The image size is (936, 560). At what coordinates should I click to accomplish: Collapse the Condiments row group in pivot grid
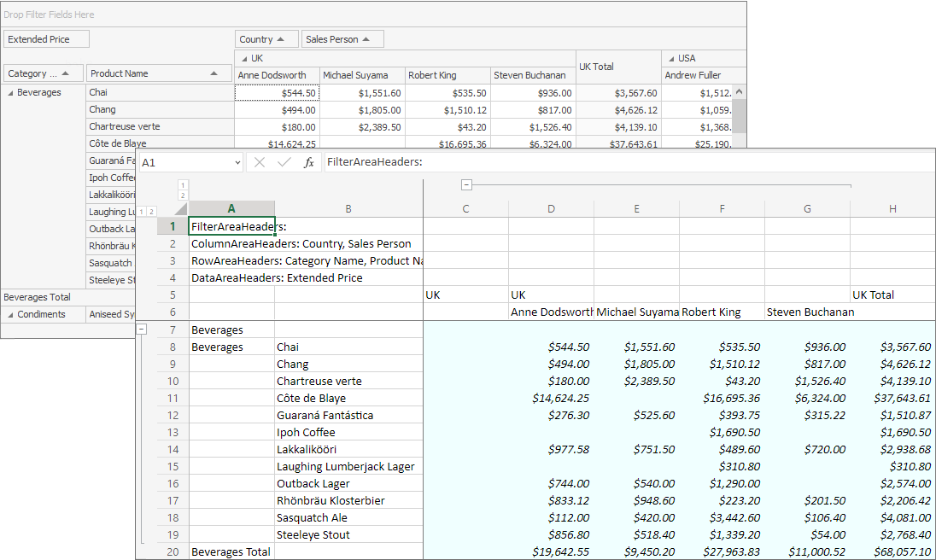[10, 315]
